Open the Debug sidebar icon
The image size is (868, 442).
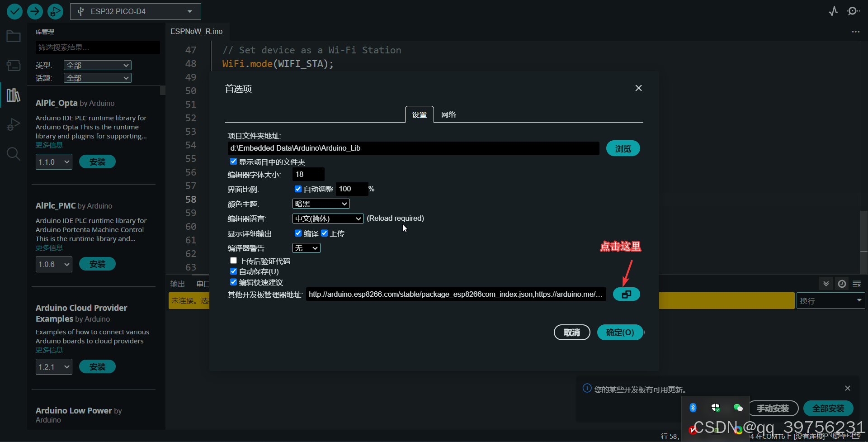tap(14, 124)
